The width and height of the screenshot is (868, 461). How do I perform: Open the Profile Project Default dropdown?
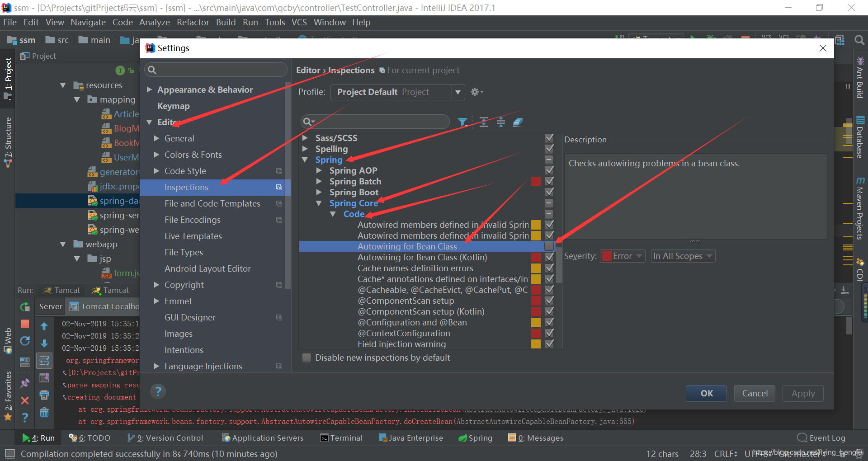pyautogui.click(x=398, y=92)
